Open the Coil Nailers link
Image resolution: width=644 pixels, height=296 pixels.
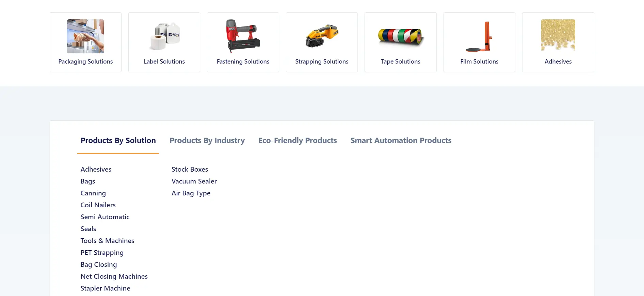coord(98,205)
